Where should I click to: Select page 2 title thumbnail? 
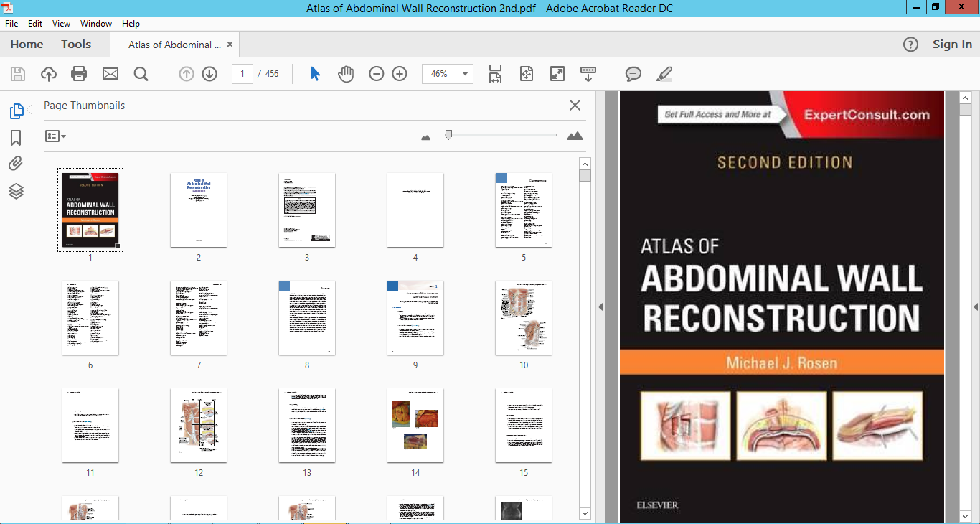pos(199,210)
